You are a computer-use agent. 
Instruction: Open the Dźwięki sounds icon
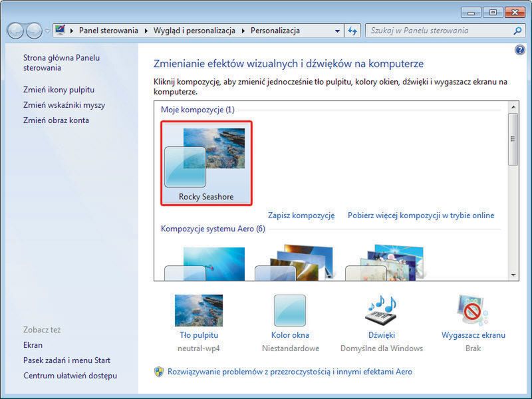[x=382, y=311]
